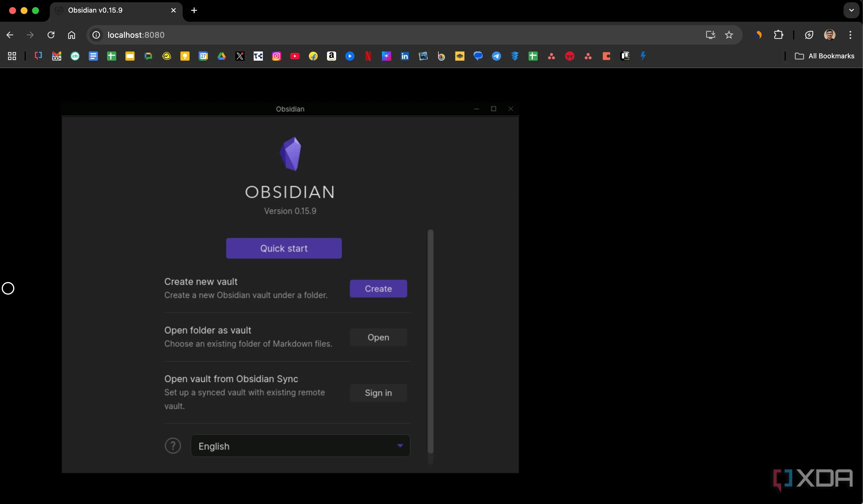Click the site info icon near the URL
The width and height of the screenshot is (863, 504).
pyautogui.click(x=96, y=35)
